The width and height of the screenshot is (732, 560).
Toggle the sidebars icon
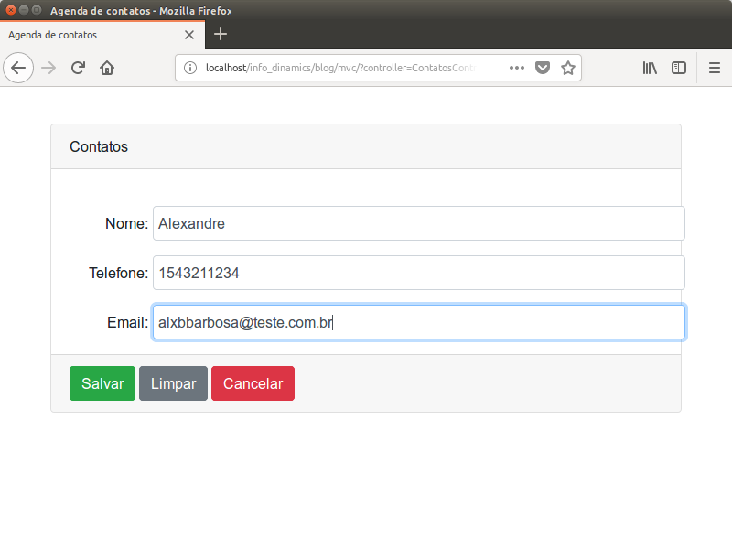point(679,68)
